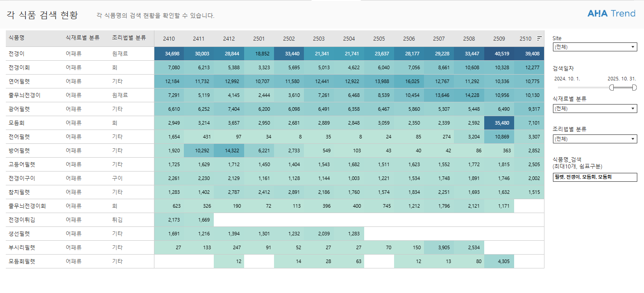Click the 식품명_검색 text input box
Viewport: 644px width, 293px height.
click(x=594, y=177)
